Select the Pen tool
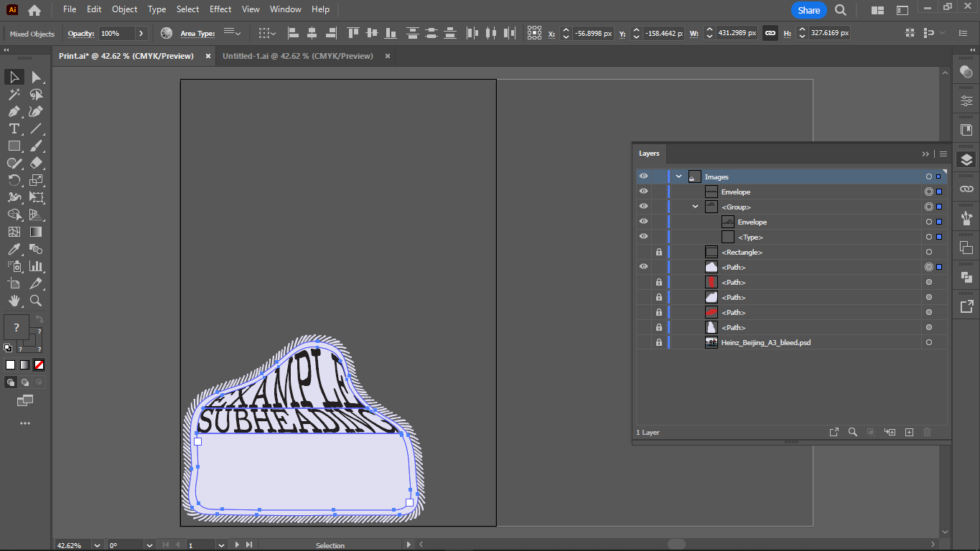Screen dimensions: 980x551 14,112
